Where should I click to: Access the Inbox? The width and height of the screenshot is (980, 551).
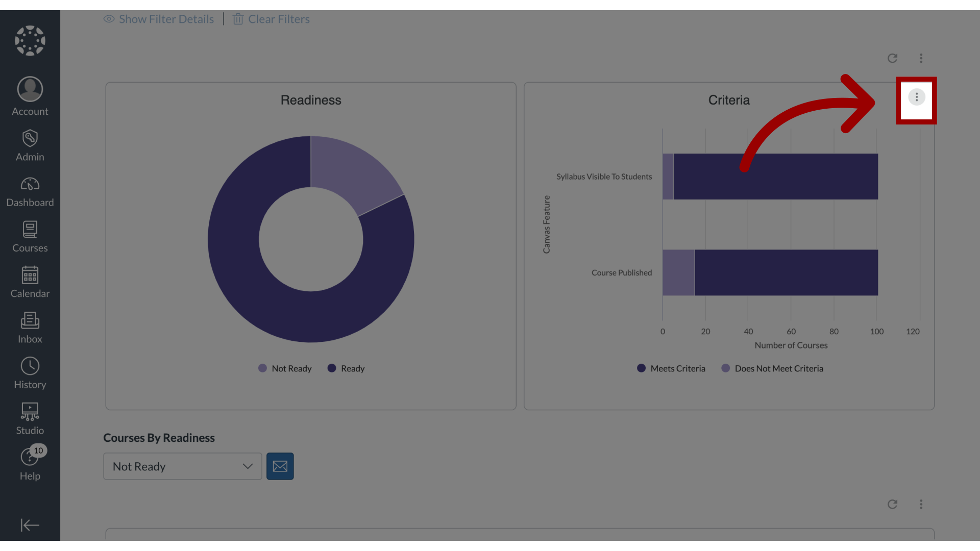coord(30,327)
